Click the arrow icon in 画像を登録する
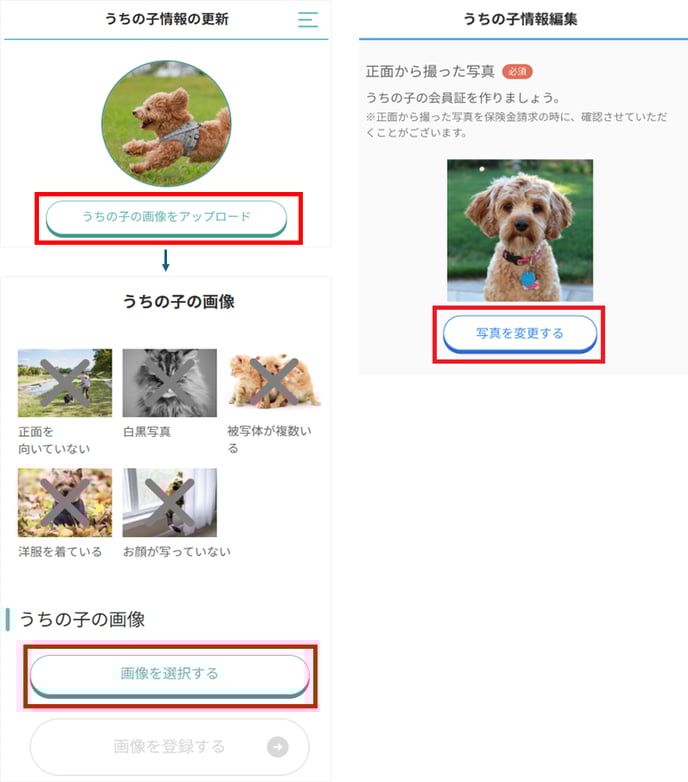This screenshot has height=782, width=688. (278, 747)
